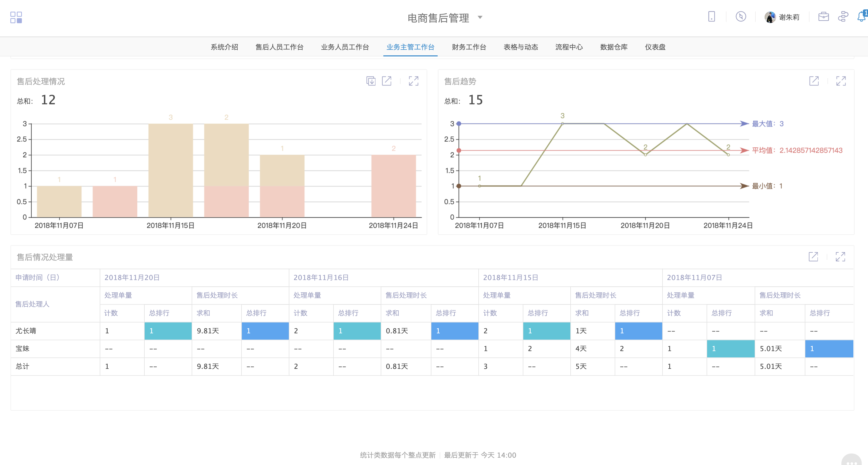Screen dimensions: 868x465
Task: Open the briefcase workspace icon
Action: [x=823, y=16]
